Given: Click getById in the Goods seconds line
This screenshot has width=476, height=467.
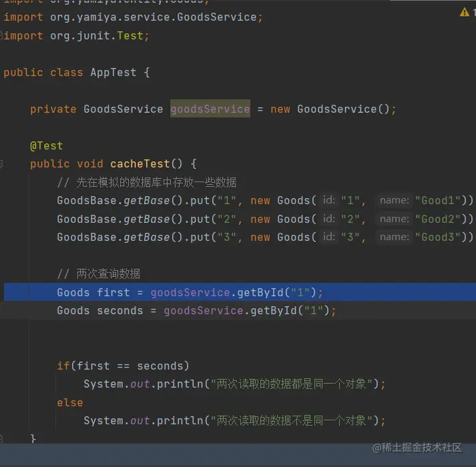Looking at the screenshot, I should (x=274, y=311).
